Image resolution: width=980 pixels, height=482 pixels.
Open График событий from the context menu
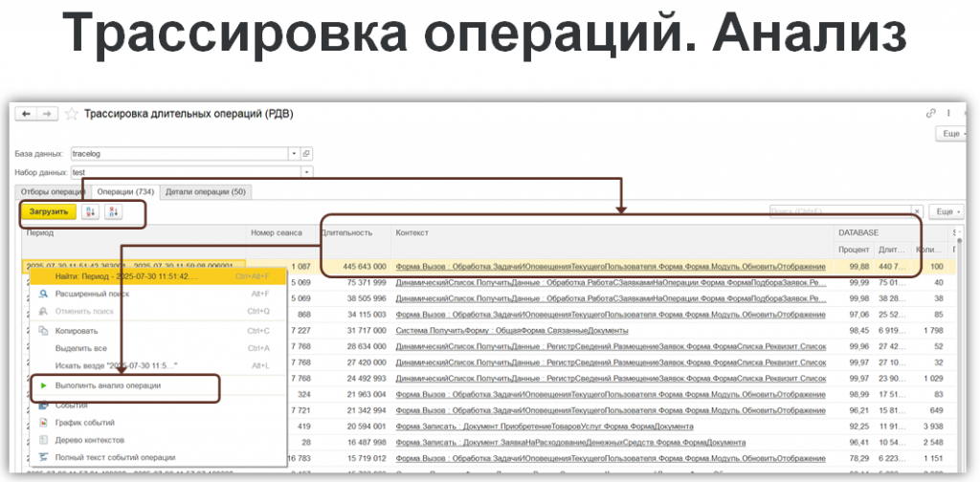(x=158, y=423)
